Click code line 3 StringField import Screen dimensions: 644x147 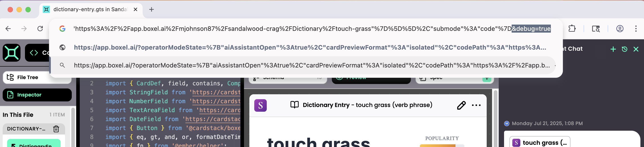coord(172,92)
